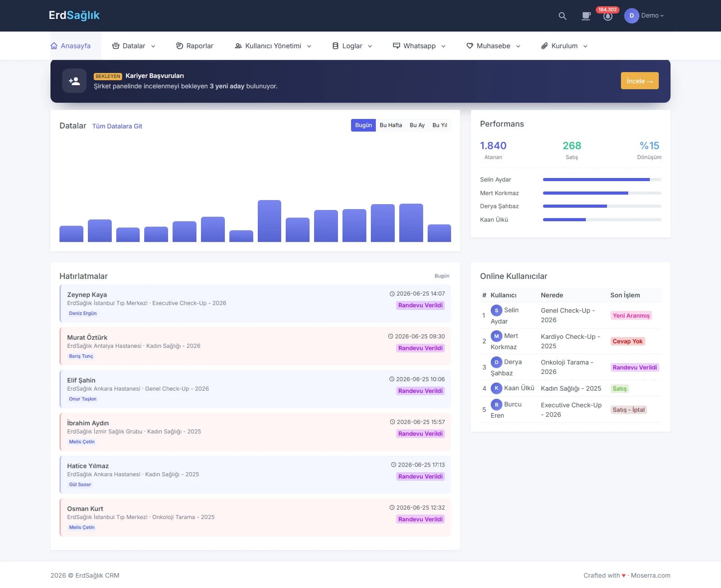721x588 pixels.
Task: Click the İncele button
Action: [x=639, y=81]
